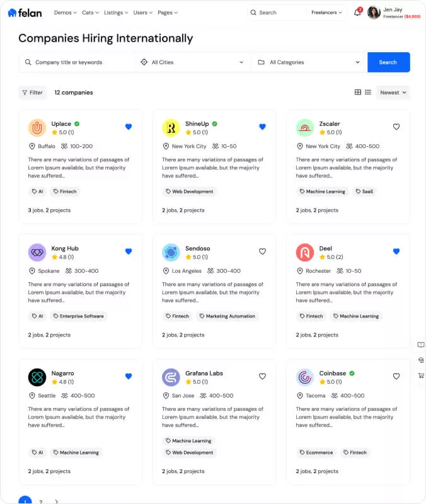Expand the All Categories dropdown

(309, 62)
